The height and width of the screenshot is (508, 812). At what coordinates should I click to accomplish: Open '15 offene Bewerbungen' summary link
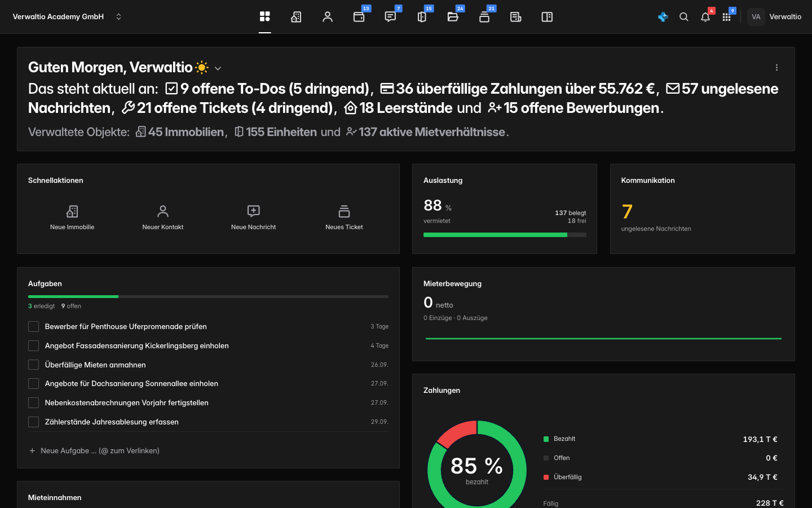click(x=573, y=108)
